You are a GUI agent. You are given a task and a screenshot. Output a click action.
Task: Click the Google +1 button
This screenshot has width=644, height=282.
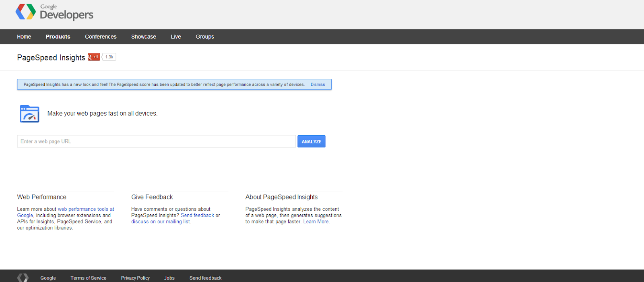tap(94, 57)
